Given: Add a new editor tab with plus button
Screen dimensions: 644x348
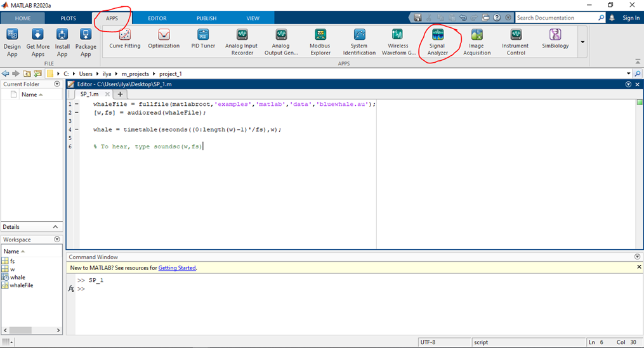Looking at the screenshot, I should [x=120, y=94].
